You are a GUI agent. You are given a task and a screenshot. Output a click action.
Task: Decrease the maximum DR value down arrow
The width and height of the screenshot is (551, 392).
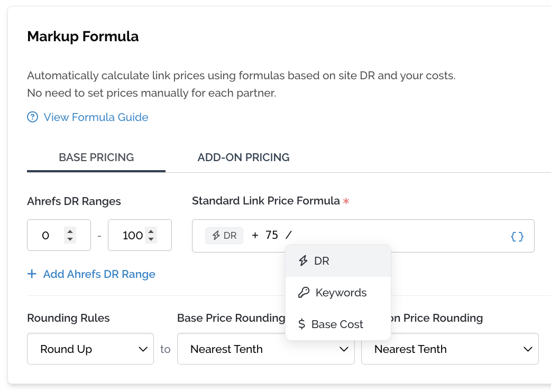tap(151, 239)
